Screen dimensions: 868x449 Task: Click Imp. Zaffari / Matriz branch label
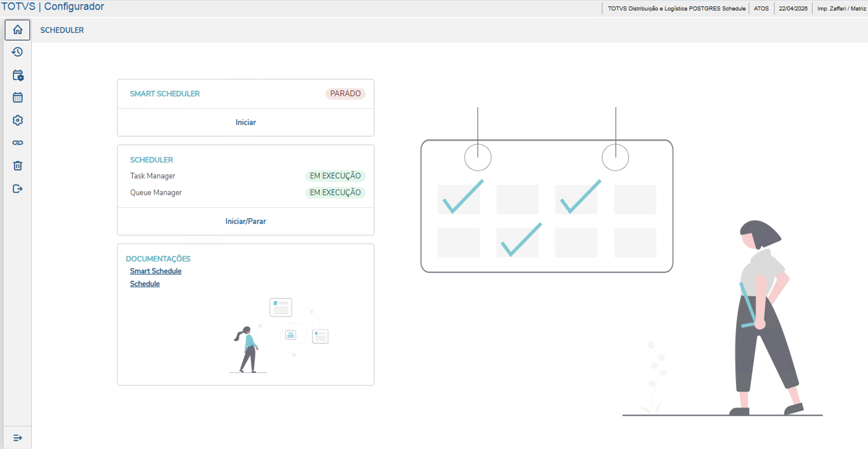841,8
